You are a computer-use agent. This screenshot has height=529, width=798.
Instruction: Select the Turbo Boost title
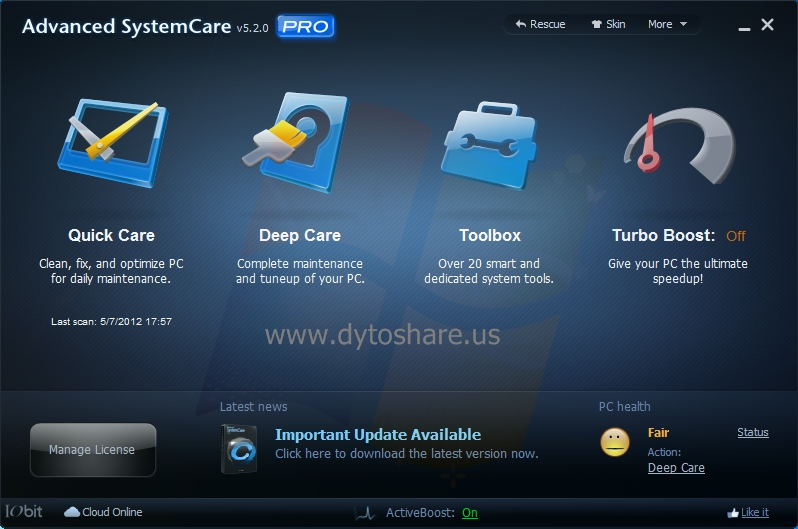pyautogui.click(x=663, y=235)
